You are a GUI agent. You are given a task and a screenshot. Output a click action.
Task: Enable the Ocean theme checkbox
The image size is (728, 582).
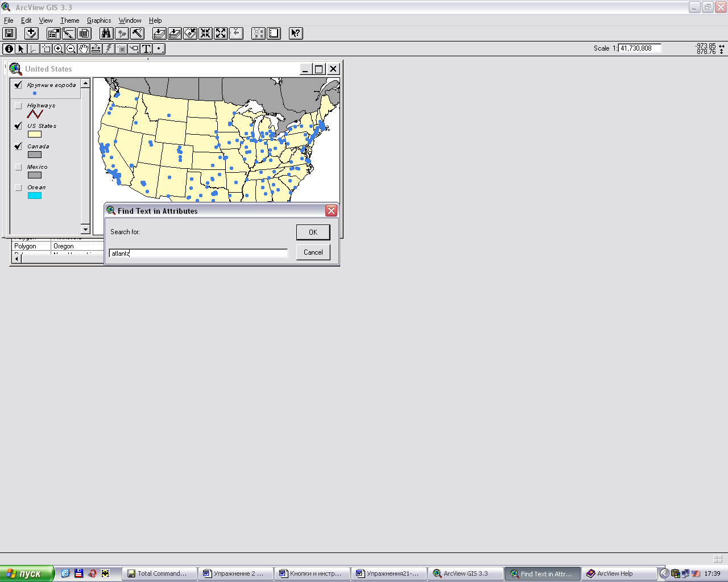pyautogui.click(x=18, y=188)
